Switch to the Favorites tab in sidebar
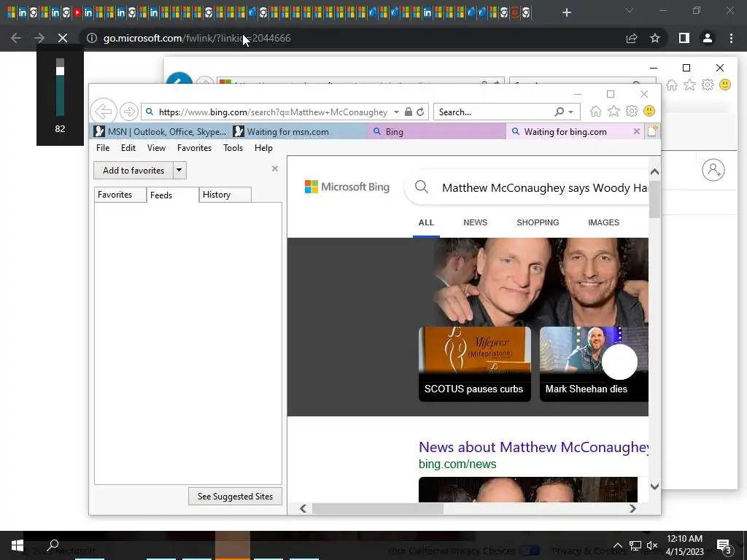 pyautogui.click(x=120, y=195)
